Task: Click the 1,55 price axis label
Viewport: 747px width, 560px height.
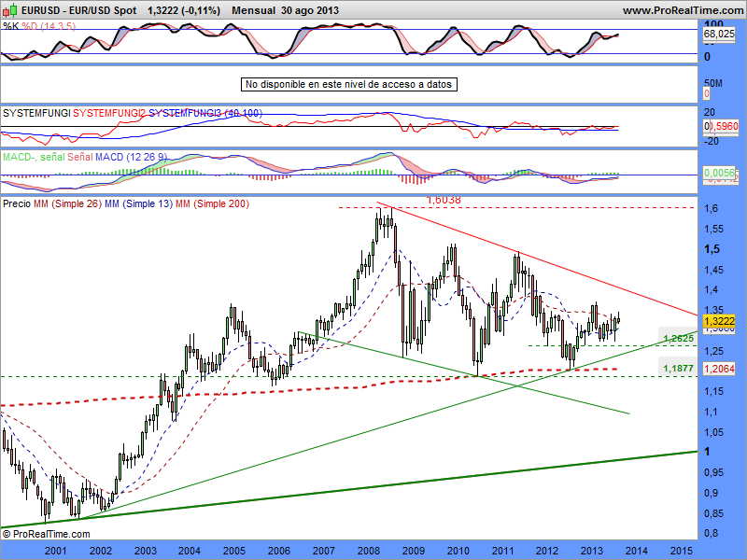Action: point(714,229)
